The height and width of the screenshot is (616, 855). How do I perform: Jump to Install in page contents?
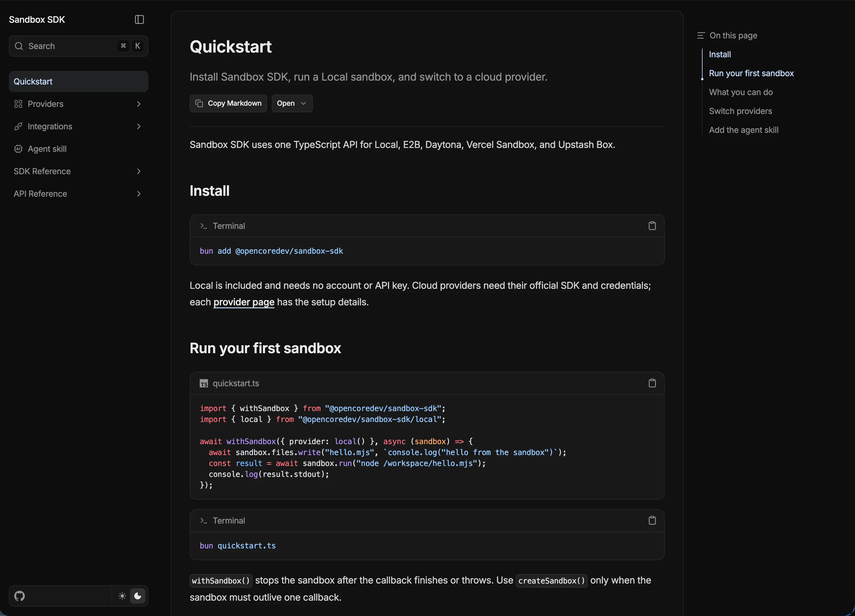(720, 54)
